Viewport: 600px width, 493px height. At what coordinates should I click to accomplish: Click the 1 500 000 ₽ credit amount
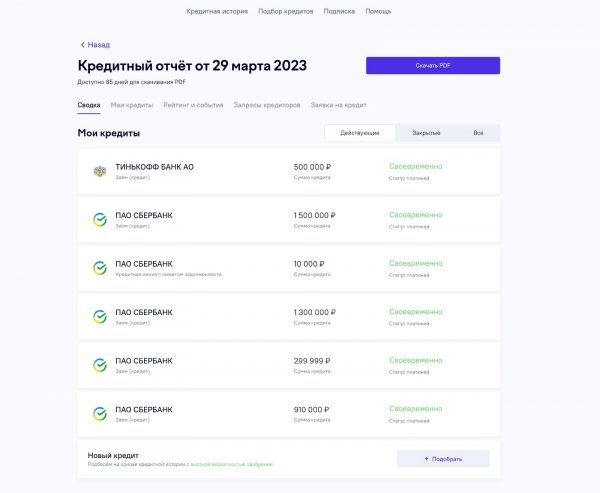[x=315, y=215]
